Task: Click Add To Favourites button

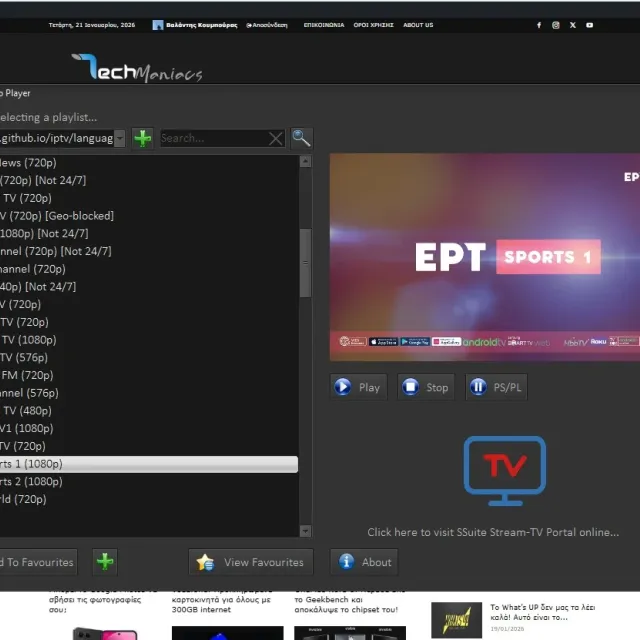Action: click(x=38, y=562)
